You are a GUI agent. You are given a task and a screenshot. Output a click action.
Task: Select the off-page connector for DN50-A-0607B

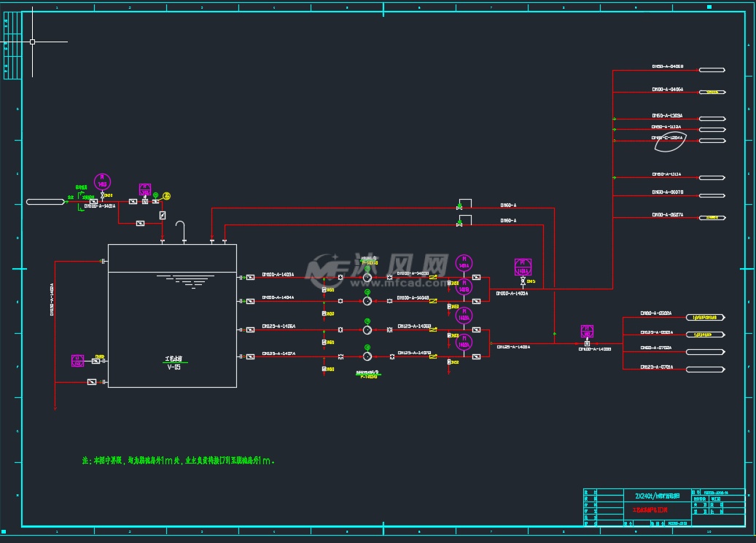pos(712,196)
